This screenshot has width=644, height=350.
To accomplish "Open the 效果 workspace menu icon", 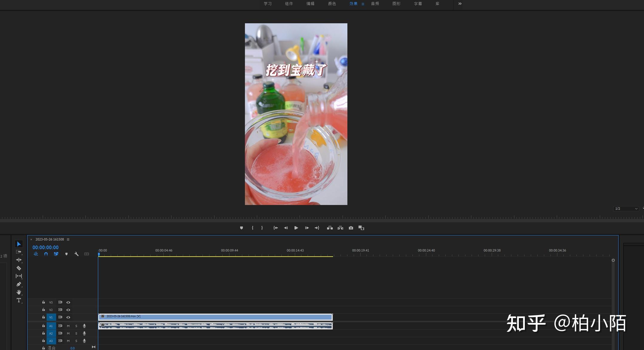I will coord(363,4).
